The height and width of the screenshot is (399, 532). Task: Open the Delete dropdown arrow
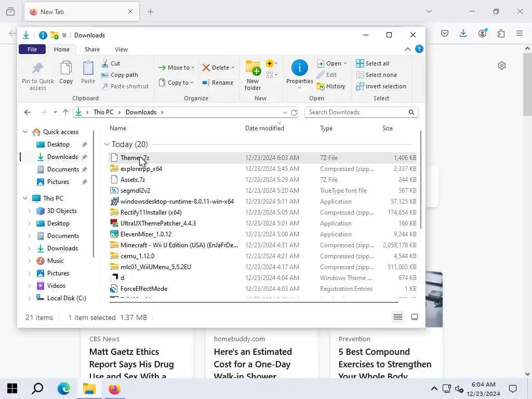233,68
